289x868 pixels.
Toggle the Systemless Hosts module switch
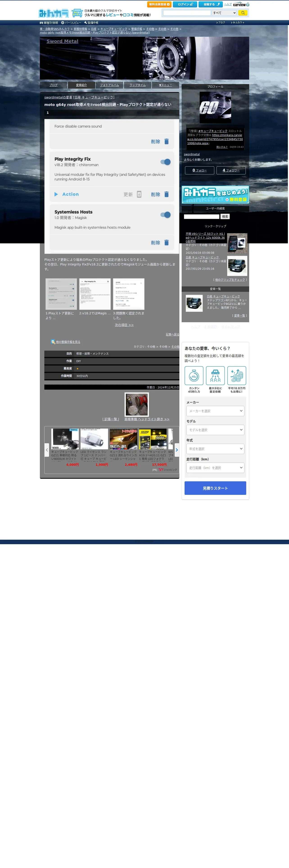[165, 215]
